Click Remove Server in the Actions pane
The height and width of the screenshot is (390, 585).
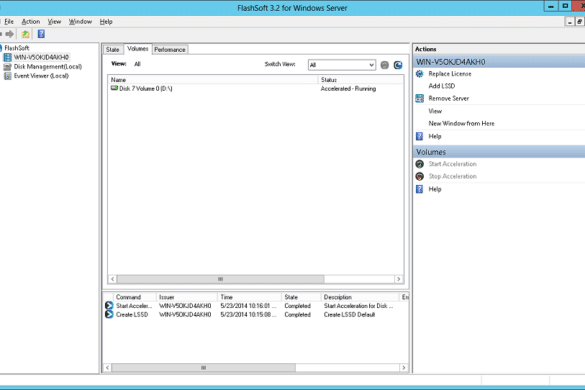pos(448,99)
